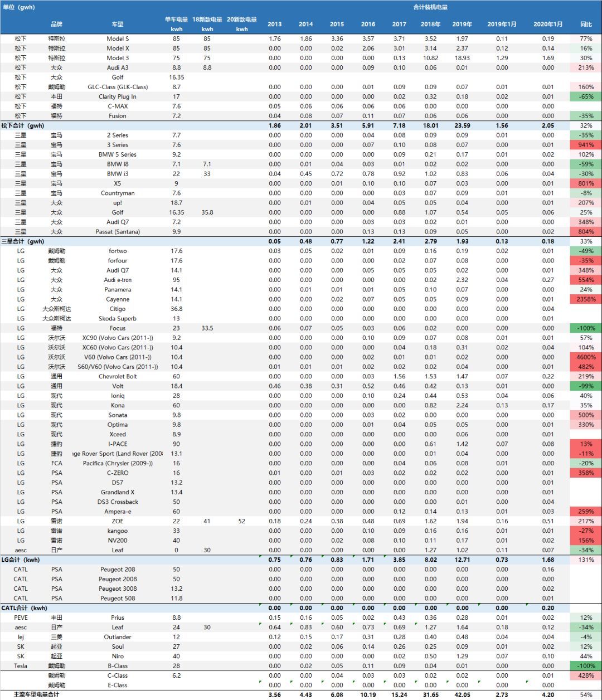Viewport: 602px width, 700px height.
Task: Click the Ampera-e cell
Action: 118,512
